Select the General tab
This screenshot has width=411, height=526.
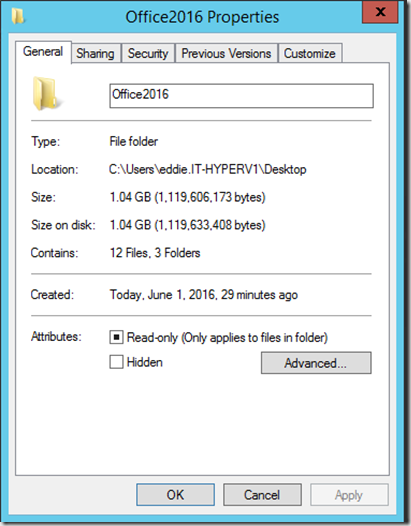pyautogui.click(x=43, y=52)
